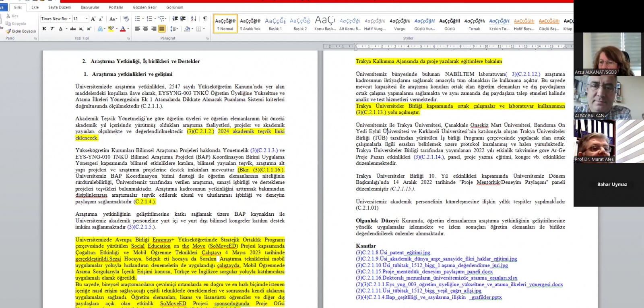Open the Sayfa Düzeni tab
The width and height of the screenshot is (644, 308).
pos(60,7)
